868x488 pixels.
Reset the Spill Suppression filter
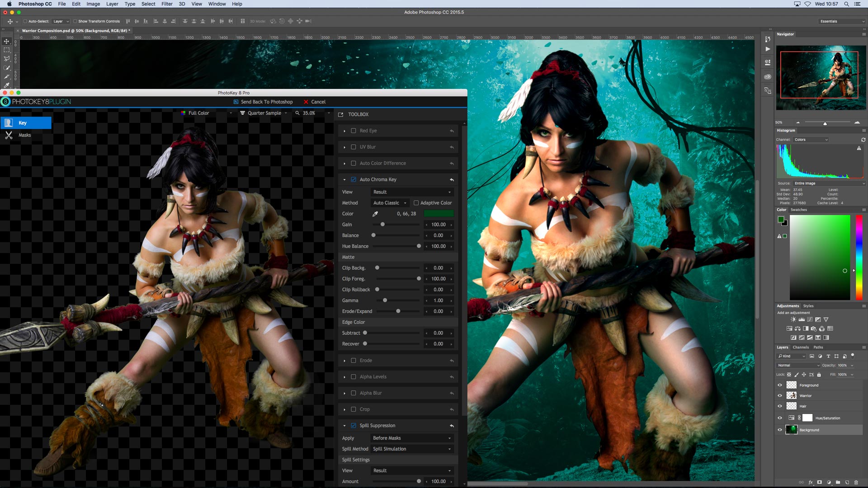pos(452,426)
